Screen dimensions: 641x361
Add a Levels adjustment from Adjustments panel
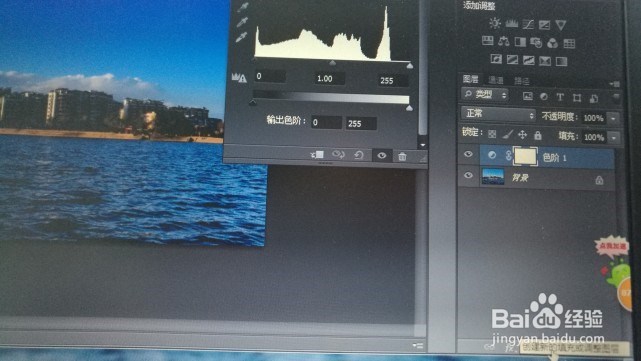click(512, 24)
